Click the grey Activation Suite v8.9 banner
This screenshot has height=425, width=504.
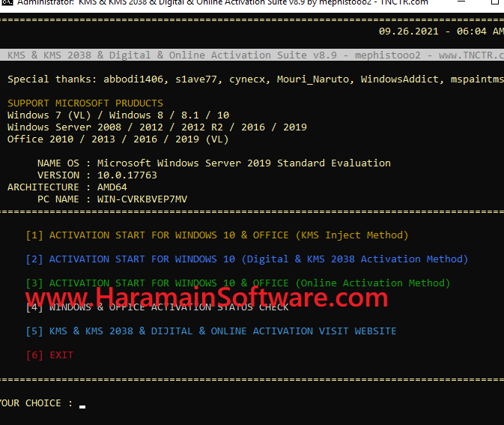pos(252,55)
